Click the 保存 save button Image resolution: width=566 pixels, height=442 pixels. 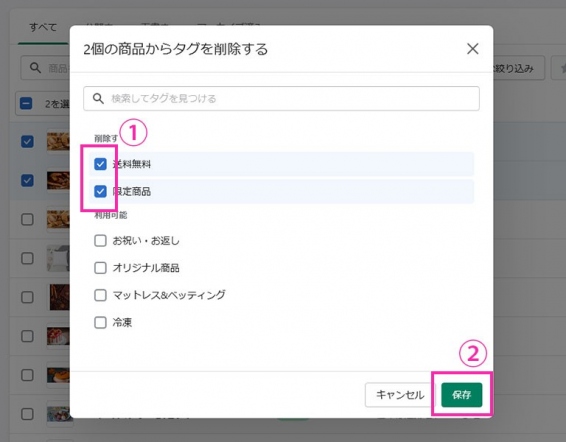(462, 395)
